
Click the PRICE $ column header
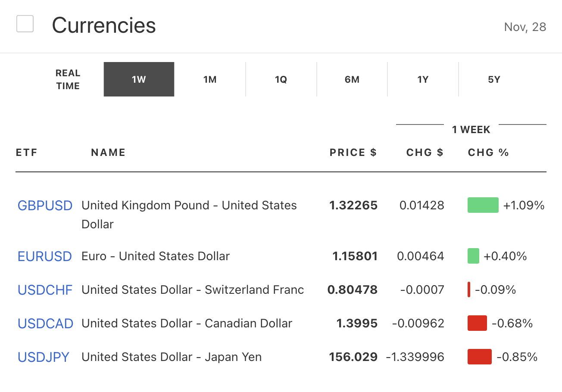(x=353, y=152)
